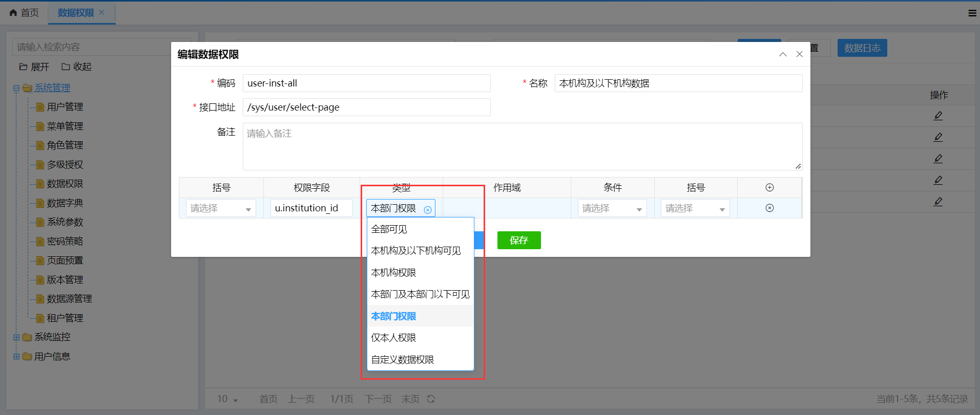This screenshot has height=415, width=980.
Task: Choose 仅本人权限 option
Action: 393,338
